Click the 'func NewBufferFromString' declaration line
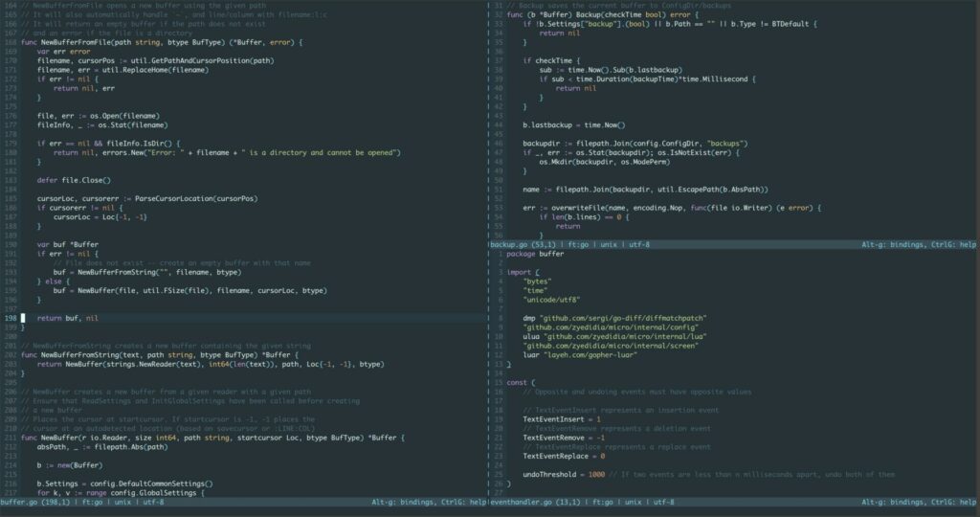 tap(158, 355)
